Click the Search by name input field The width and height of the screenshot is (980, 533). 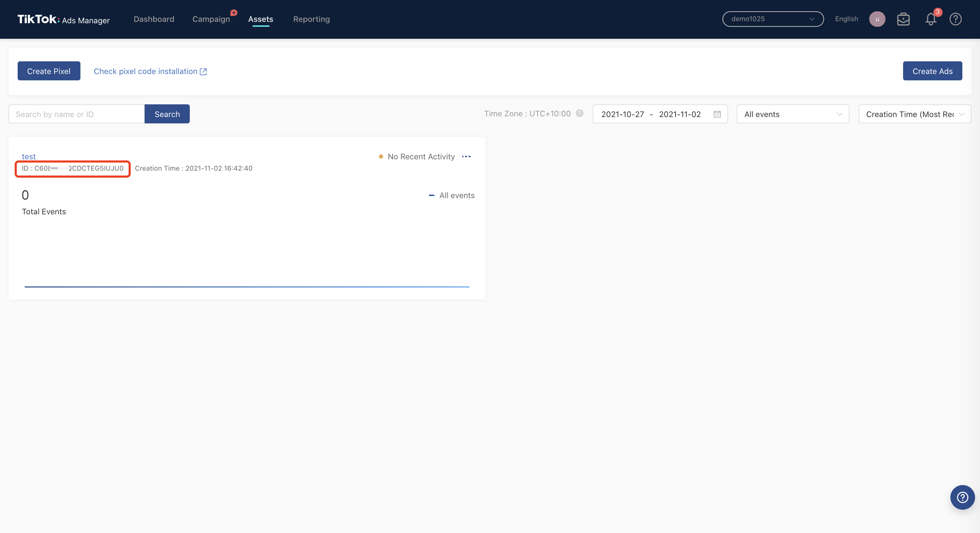click(x=77, y=114)
